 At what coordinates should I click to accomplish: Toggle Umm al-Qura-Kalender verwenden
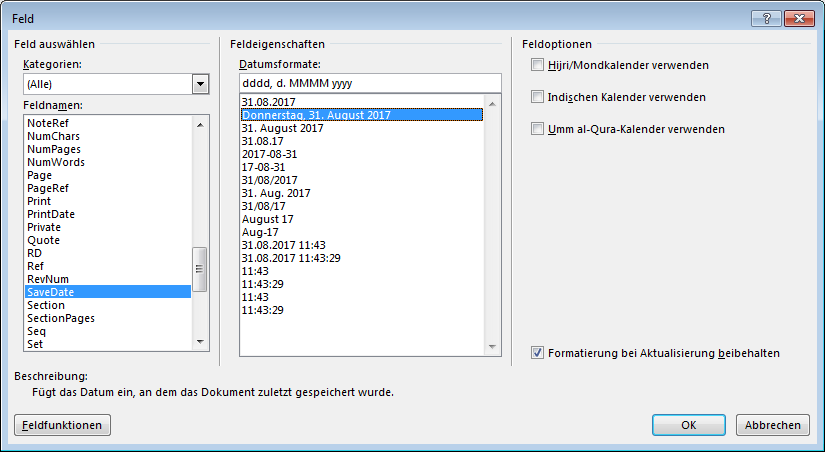point(537,129)
